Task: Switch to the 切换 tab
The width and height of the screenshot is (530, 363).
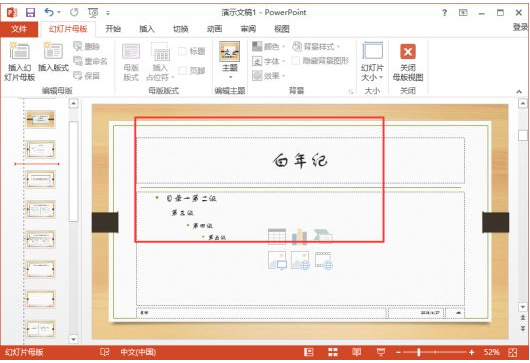Action: click(x=180, y=29)
